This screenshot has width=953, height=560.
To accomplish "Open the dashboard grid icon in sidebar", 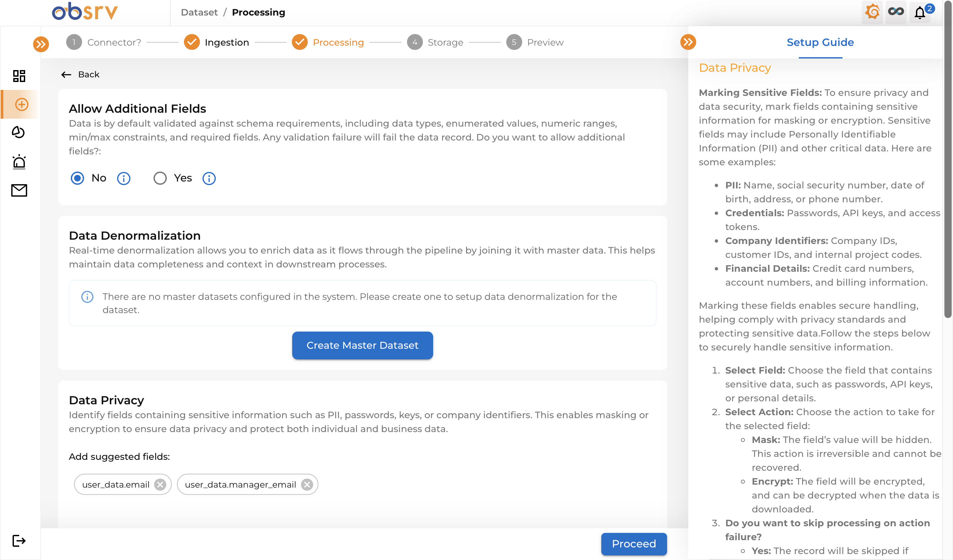I will [x=19, y=76].
